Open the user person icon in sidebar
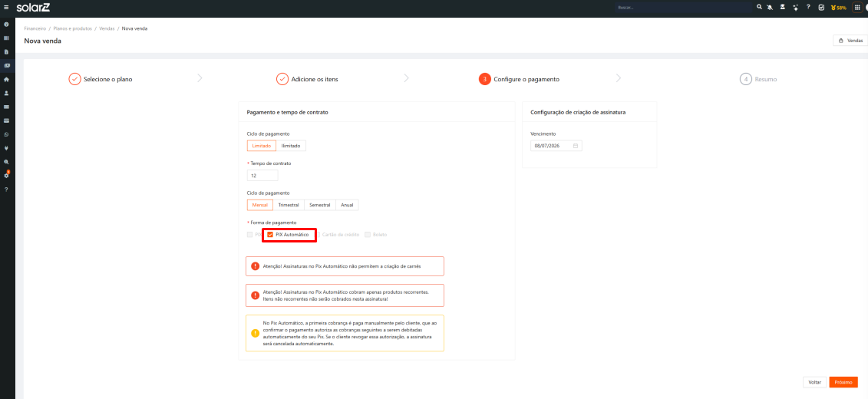The height and width of the screenshot is (399, 868). [x=6, y=93]
